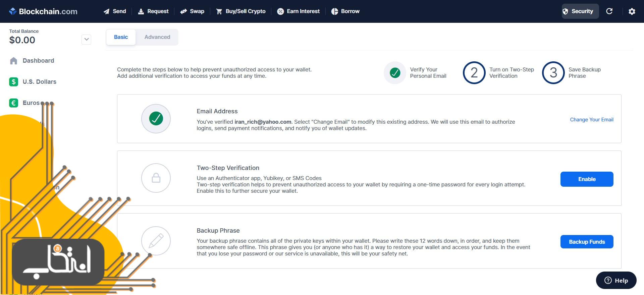
Task: Open the Swap menu item
Action: [192, 11]
